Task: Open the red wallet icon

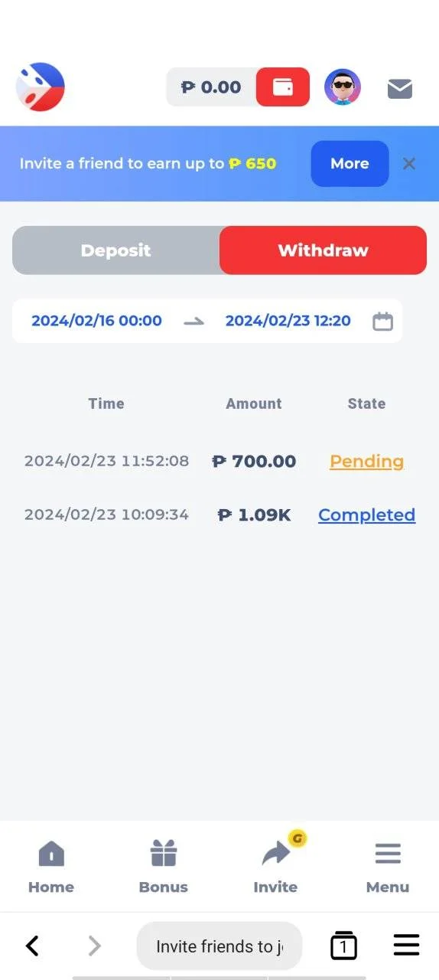Action: pyautogui.click(x=283, y=87)
